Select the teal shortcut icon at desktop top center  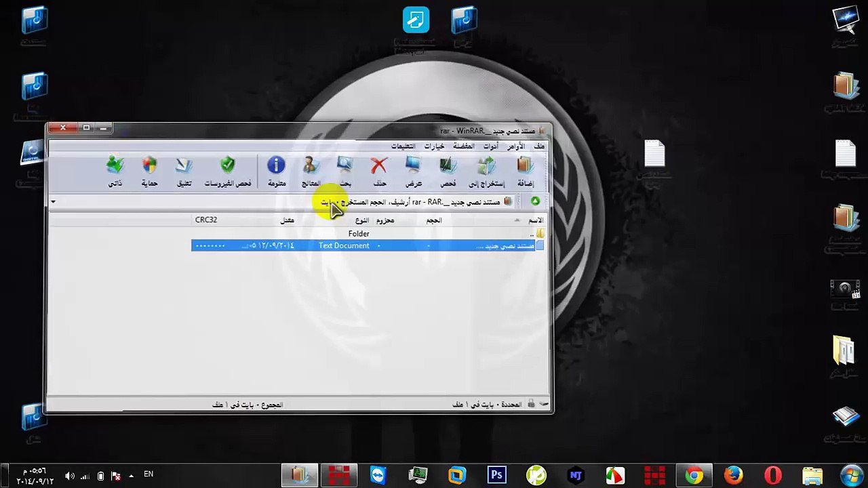(x=416, y=20)
